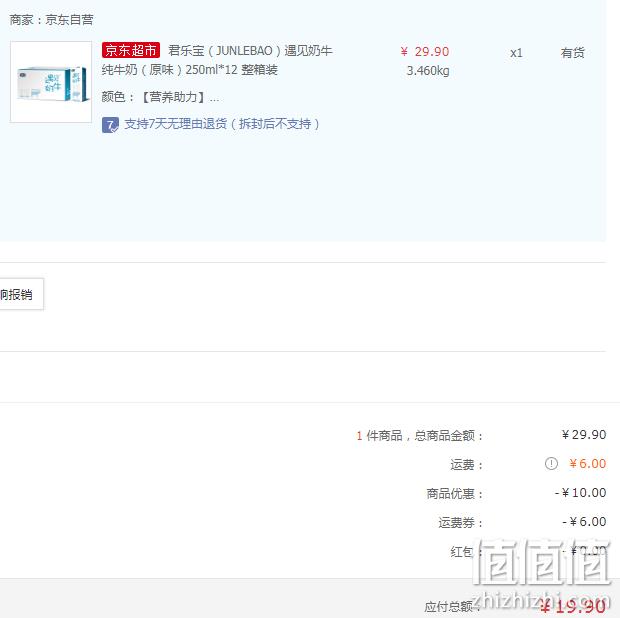Open the 支持7天无理由退货 policy link
This screenshot has height=618, width=620.
(221, 124)
